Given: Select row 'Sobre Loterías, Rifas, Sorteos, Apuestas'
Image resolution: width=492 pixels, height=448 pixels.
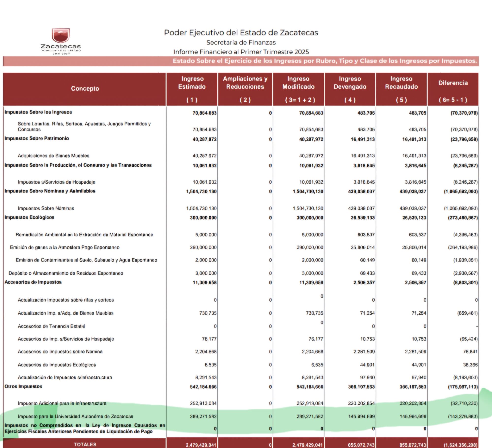Looking at the screenshot, I should point(241,127).
